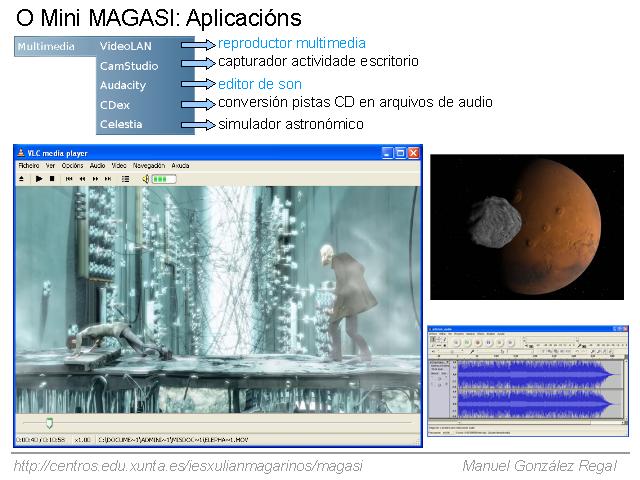The width and height of the screenshot is (640, 480).
Task: Mute audio using VLC speaker icon
Action: click(145, 178)
